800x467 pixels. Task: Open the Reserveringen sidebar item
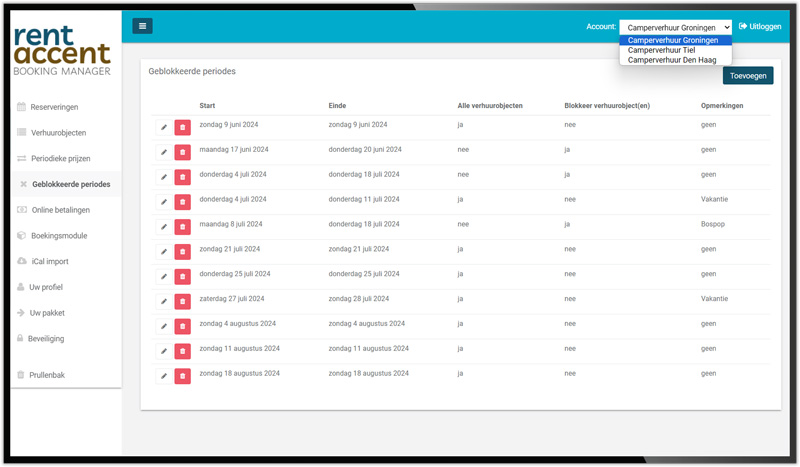tap(54, 107)
